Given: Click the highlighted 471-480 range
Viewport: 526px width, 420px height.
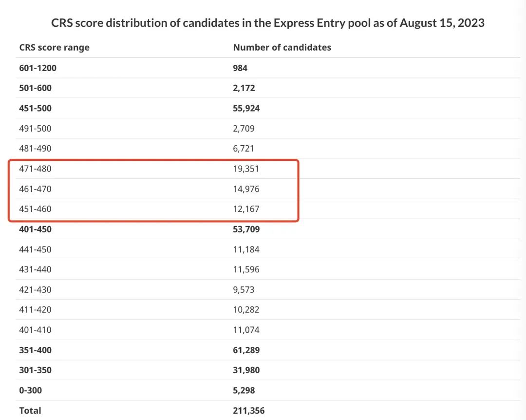Looking at the screenshot, I should 35,169.
